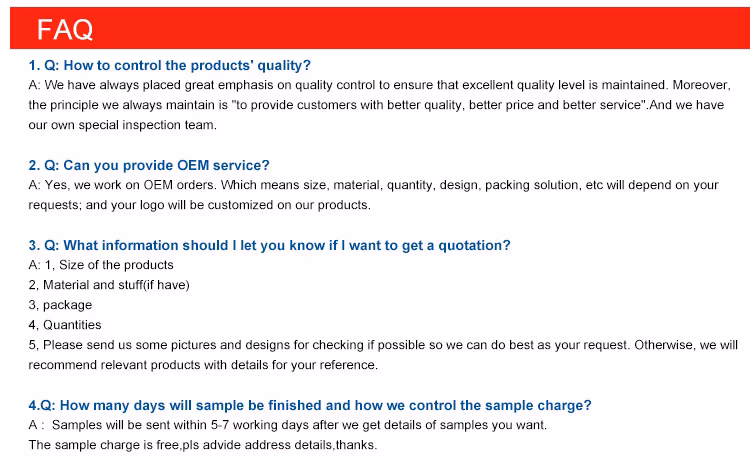750x466 pixels.
Task: Open question 4 about sample days and charge
Action: (x=309, y=405)
